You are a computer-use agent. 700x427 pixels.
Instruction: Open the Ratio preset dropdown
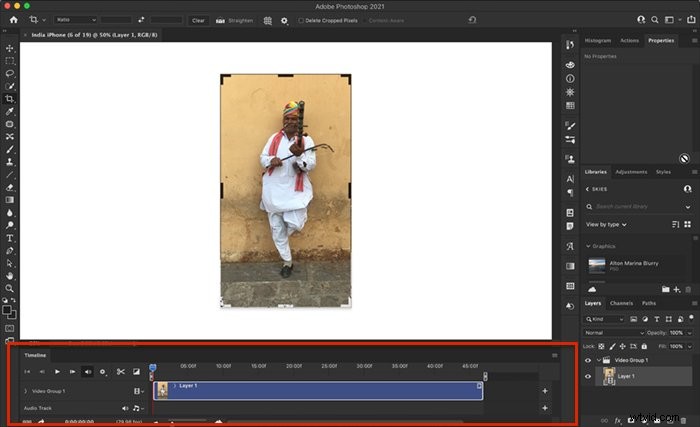76,20
